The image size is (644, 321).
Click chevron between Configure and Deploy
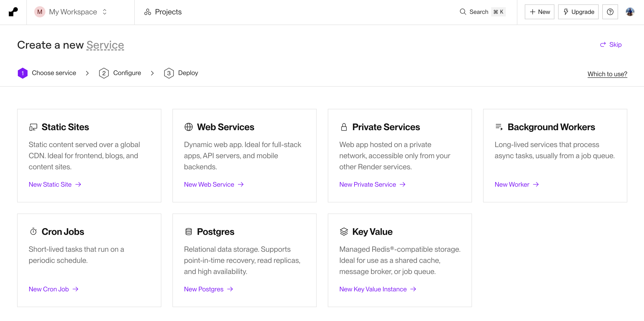pyautogui.click(x=152, y=73)
